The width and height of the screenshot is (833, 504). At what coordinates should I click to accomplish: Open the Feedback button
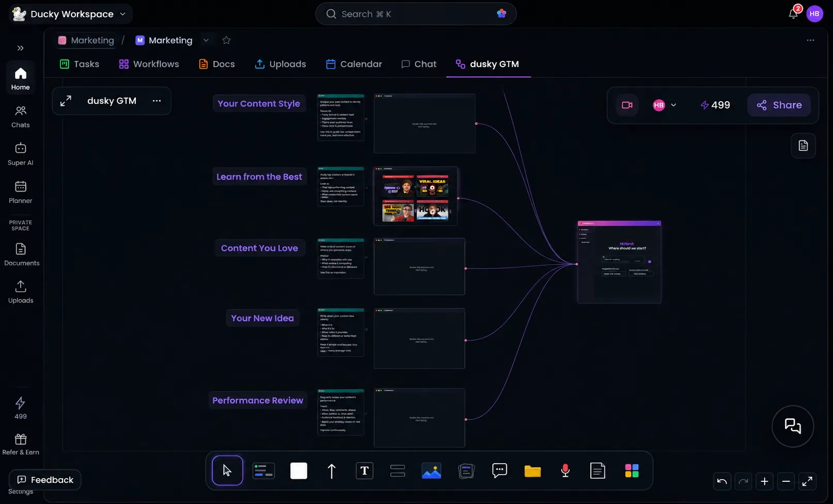[x=45, y=480]
